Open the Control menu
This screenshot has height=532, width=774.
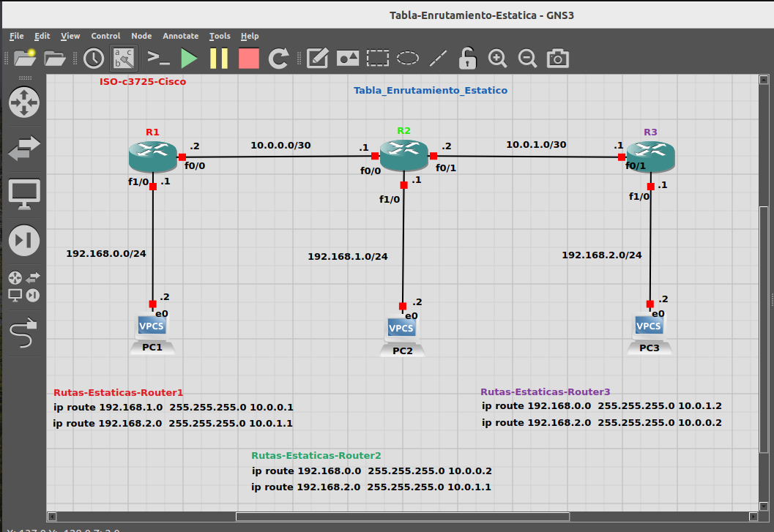[x=105, y=36]
